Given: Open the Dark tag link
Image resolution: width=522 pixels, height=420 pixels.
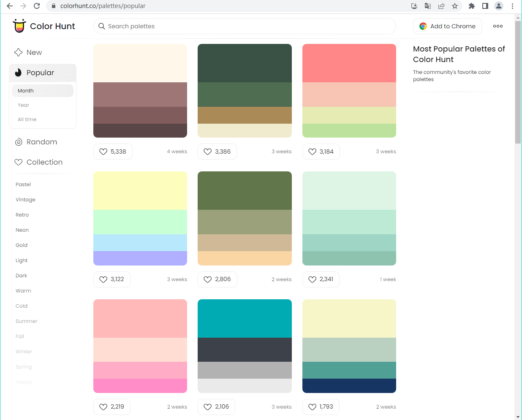Looking at the screenshot, I should (21, 276).
